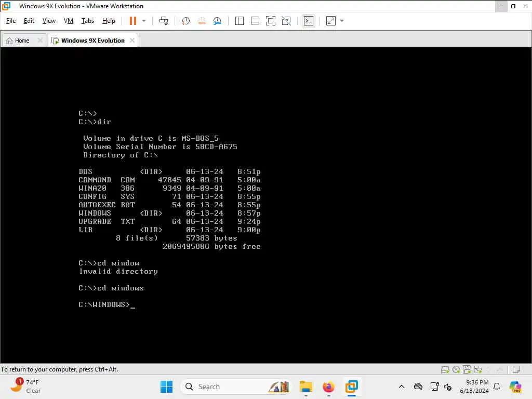Click Send Ctrl+Alt+Del icon in toolbar
Screen dimensions: 532x399
[164, 21]
